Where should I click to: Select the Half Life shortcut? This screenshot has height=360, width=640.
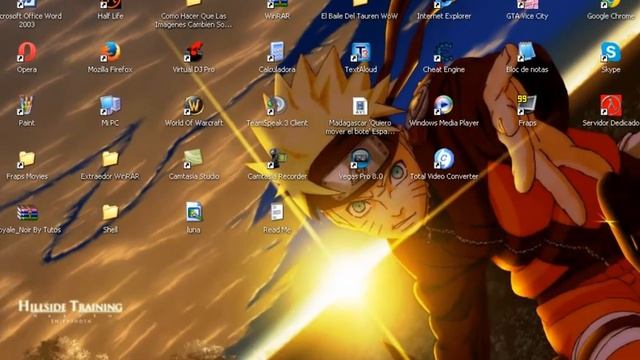point(110,4)
